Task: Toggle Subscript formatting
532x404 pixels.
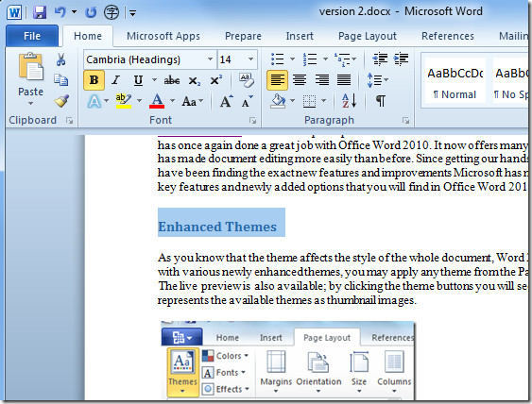Action: (x=194, y=80)
